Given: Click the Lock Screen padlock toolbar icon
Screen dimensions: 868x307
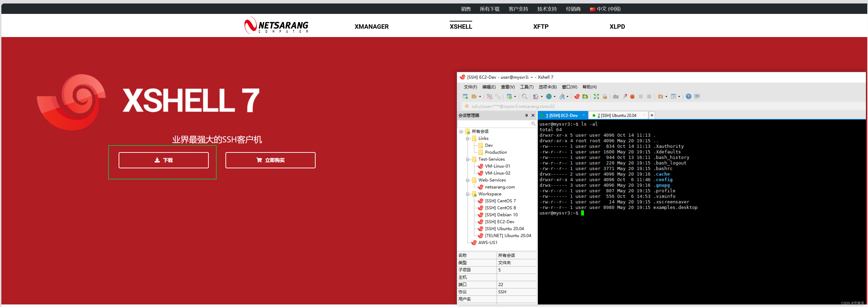Looking at the screenshot, I should click(605, 97).
